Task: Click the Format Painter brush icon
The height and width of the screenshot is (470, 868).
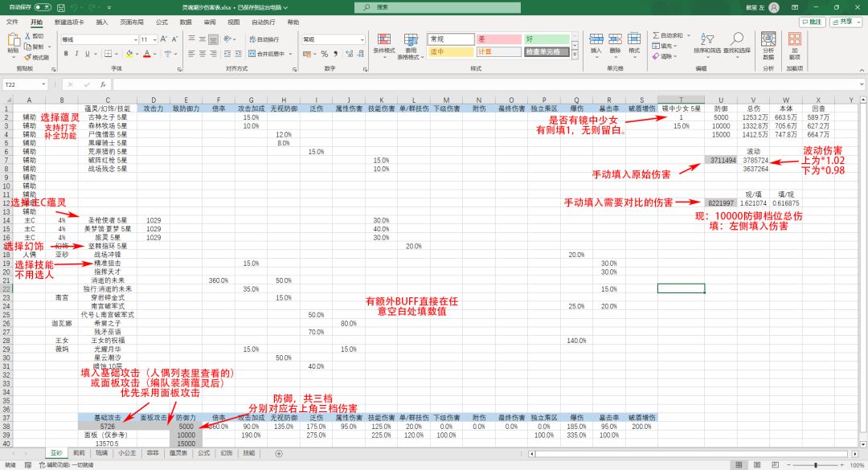Action: tap(28, 57)
